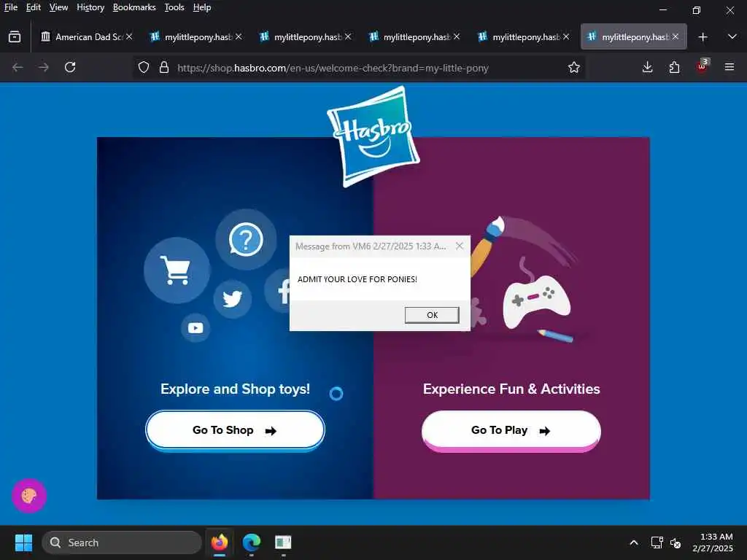This screenshot has height=560, width=747.
Task: Click the Hasbro logo
Action: click(373, 136)
